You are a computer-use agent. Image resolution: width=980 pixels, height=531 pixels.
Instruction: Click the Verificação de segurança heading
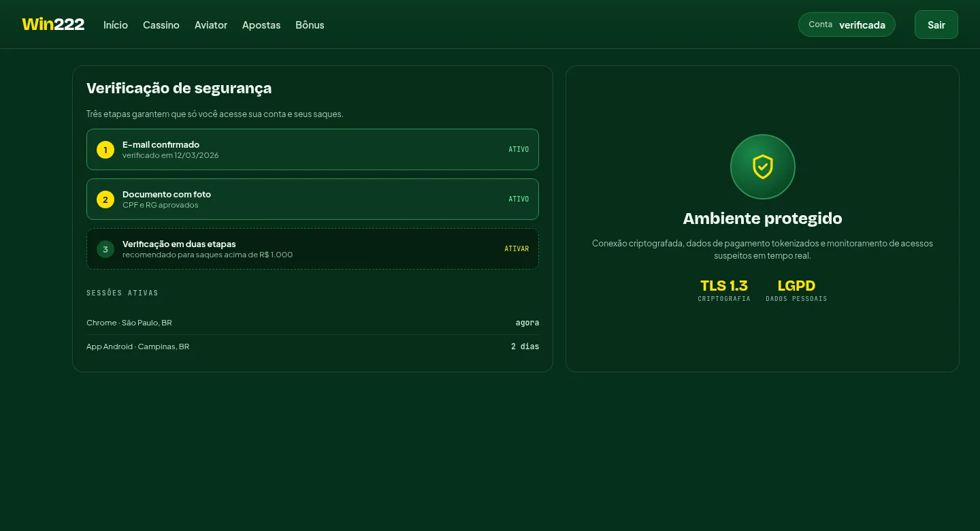coord(179,88)
